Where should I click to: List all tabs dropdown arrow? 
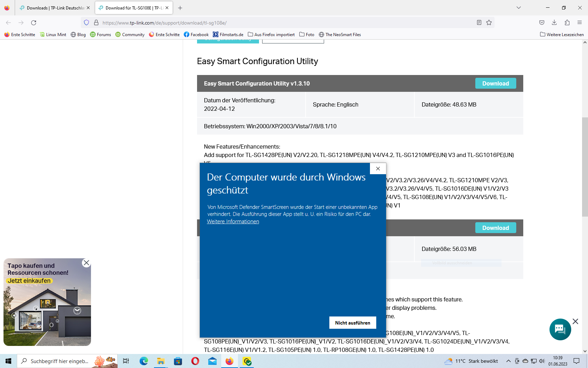click(x=519, y=8)
